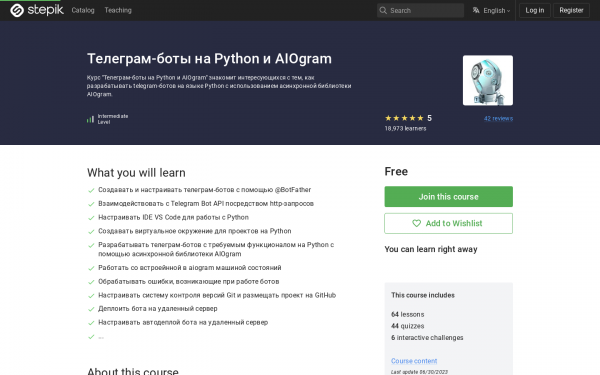This screenshot has height=375, width=600.
Task: Click the Деплоить бота list item
Action: [x=158, y=309]
